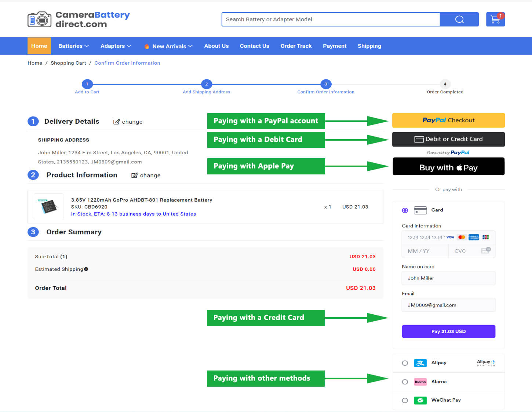Click the 'Sub-Total (1)' label
Viewport: 532px width, 412px height.
pos(51,257)
